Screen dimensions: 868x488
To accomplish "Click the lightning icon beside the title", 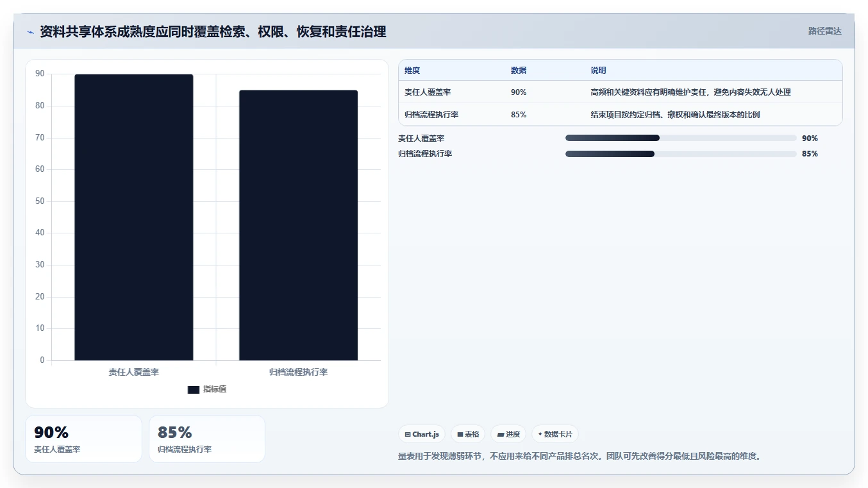I will coord(30,32).
